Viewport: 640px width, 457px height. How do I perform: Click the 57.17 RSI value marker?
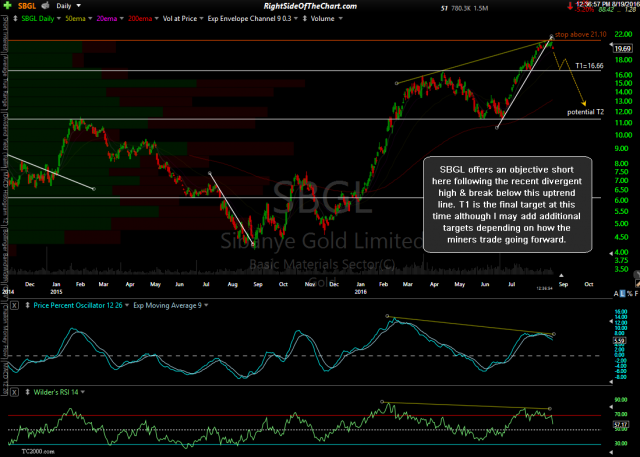pos(620,425)
